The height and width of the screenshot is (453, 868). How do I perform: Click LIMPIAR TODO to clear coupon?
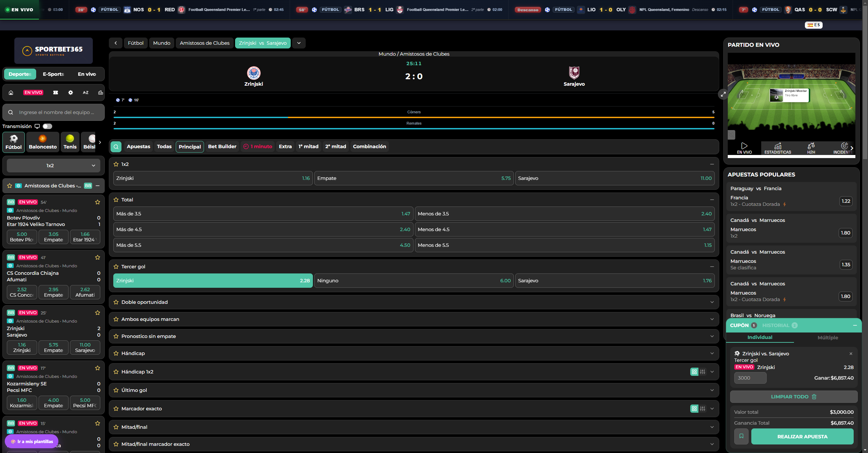794,397
